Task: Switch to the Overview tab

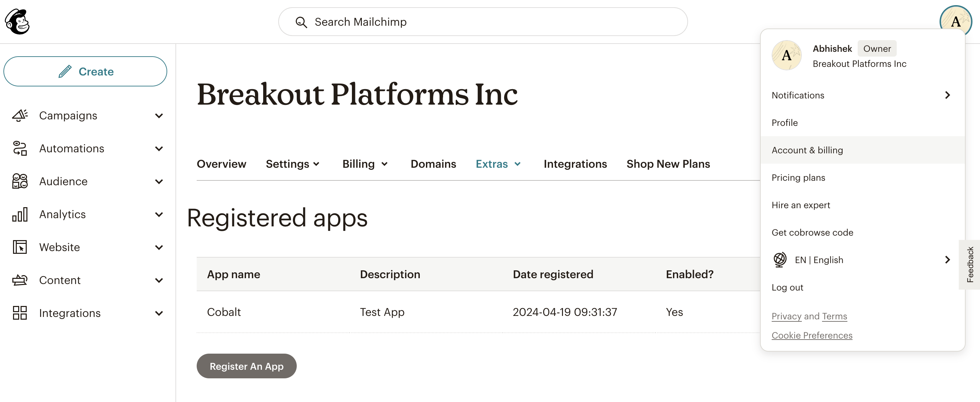Action: (221, 164)
